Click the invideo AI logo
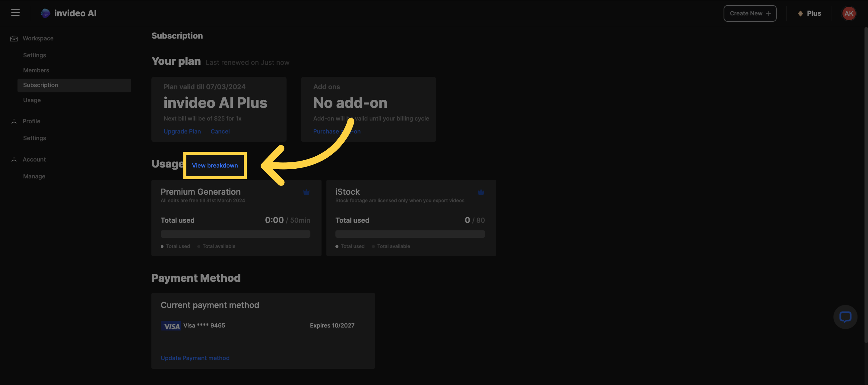Viewport: 868px width, 385px height. coord(68,13)
